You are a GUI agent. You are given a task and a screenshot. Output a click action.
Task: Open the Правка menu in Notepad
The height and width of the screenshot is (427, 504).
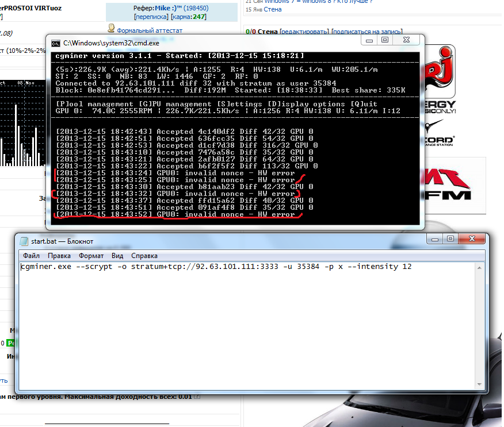click(x=59, y=255)
